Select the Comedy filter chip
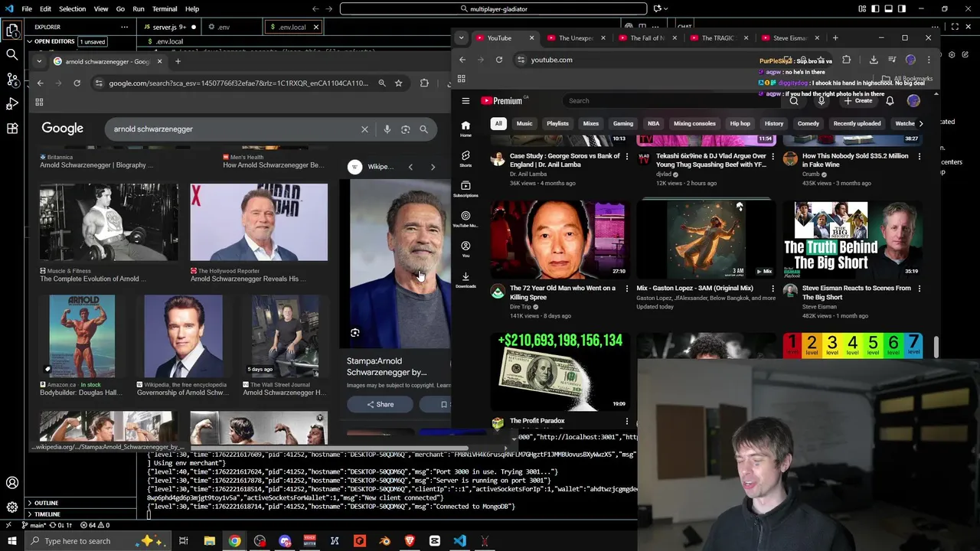This screenshot has width=980, height=551. pyautogui.click(x=808, y=123)
